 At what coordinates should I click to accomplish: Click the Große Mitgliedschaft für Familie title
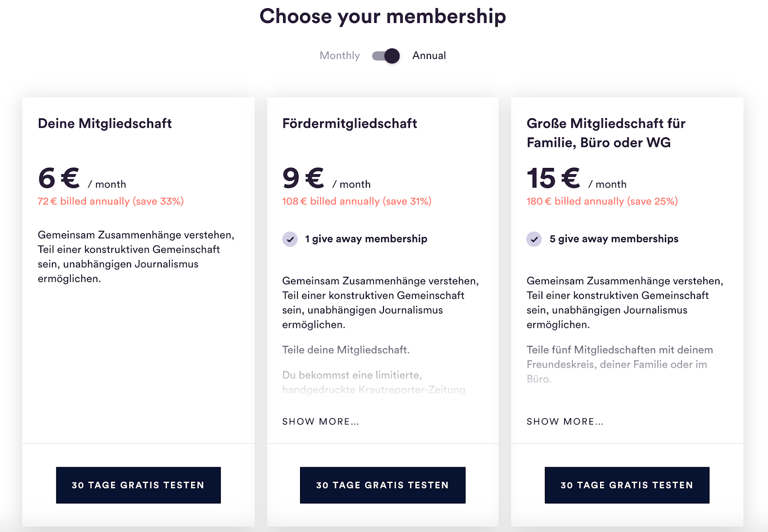pos(606,133)
